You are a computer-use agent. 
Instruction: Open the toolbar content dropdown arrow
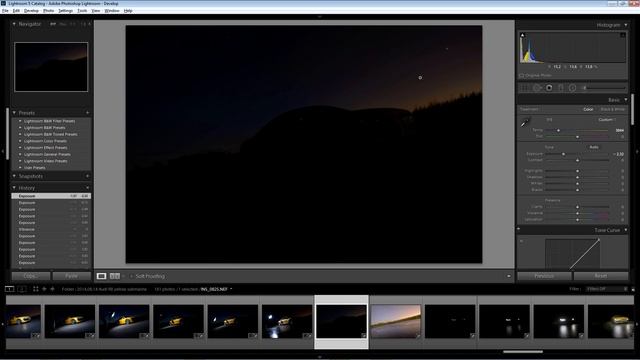509,276
